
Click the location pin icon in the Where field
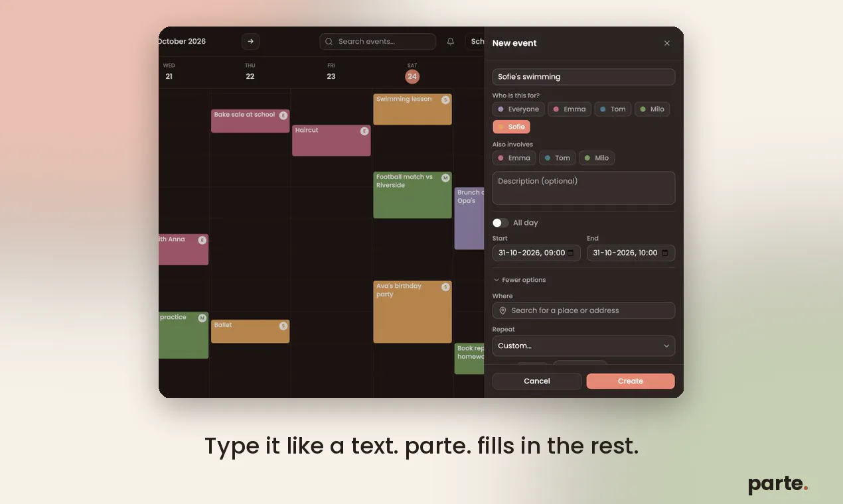click(502, 310)
